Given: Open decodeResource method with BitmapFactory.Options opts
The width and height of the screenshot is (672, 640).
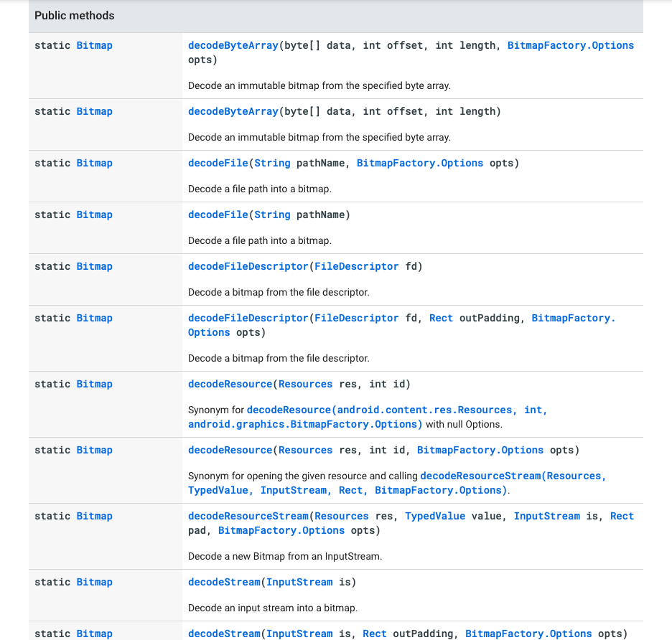Looking at the screenshot, I should click(230, 451).
